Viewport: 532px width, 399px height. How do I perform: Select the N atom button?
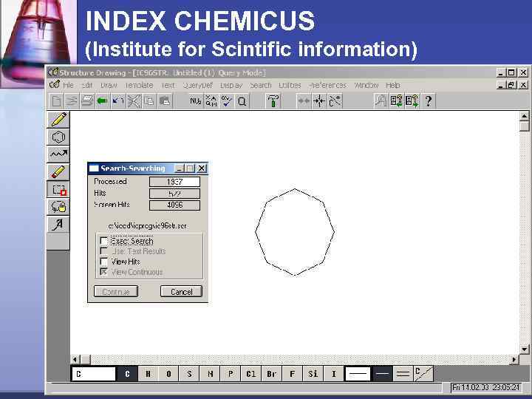pos(210,374)
